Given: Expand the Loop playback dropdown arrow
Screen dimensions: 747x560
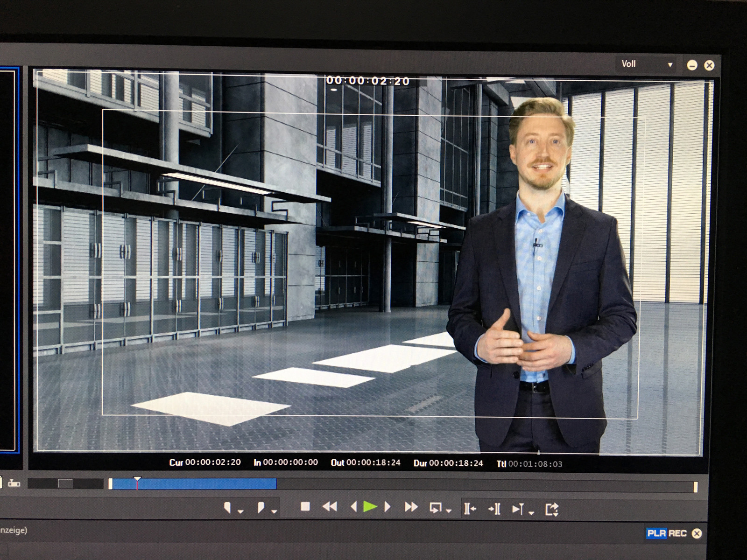Looking at the screenshot, I should click(449, 511).
